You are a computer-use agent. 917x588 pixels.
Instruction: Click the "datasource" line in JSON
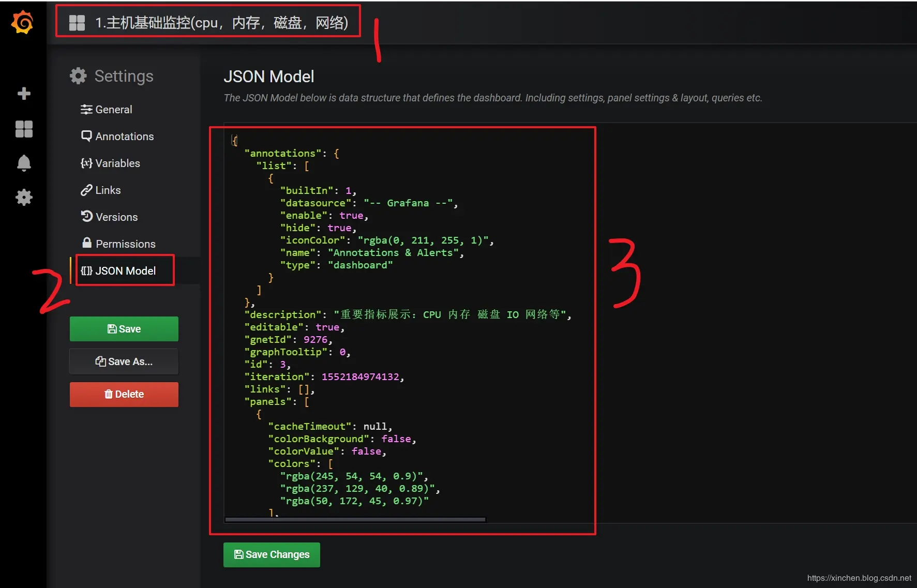pyautogui.click(x=369, y=203)
